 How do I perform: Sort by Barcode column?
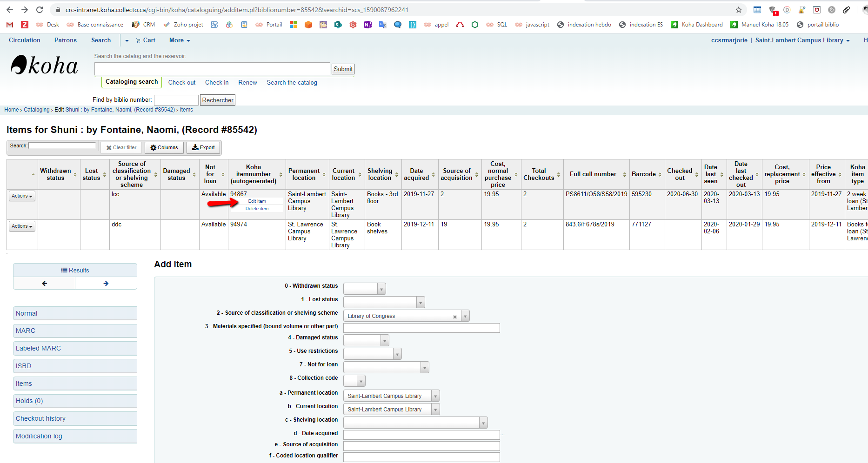coord(647,174)
